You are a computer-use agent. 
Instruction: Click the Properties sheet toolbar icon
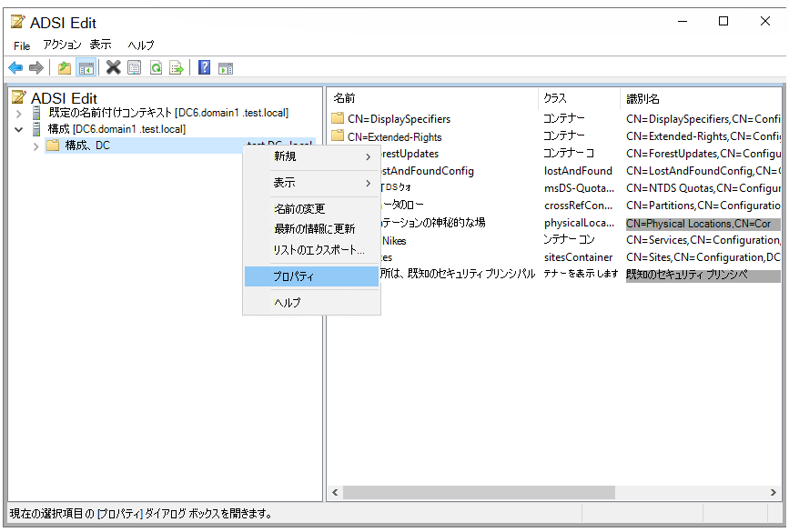[x=135, y=67]
